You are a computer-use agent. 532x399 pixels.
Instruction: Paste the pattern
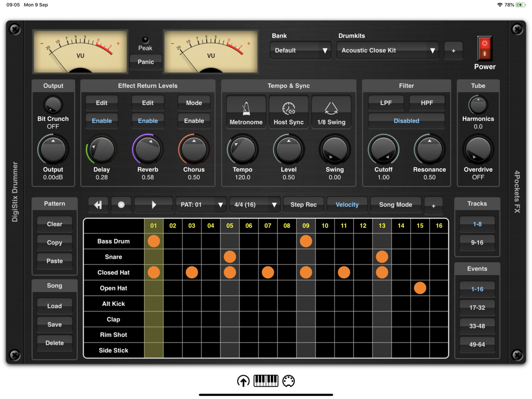click(x=55, y=261)
